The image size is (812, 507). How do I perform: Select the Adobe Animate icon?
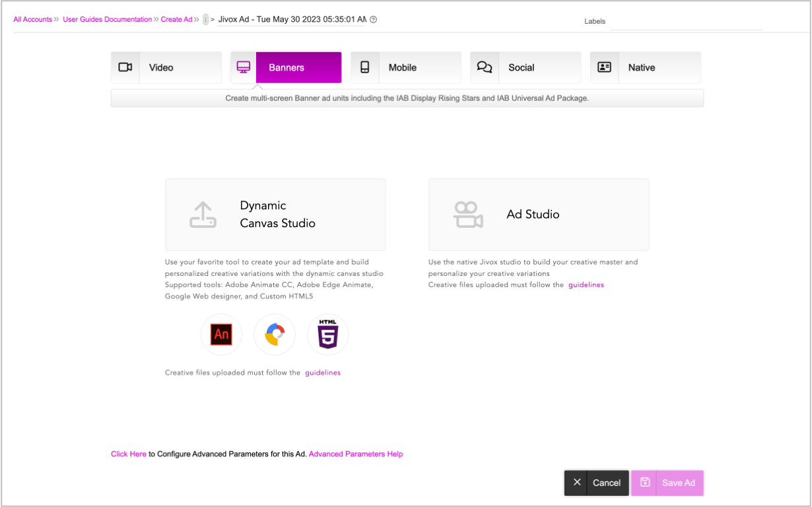coord(221,335)
